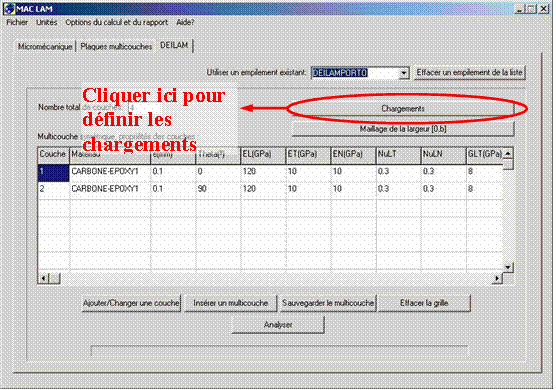
Task: Click NuLT value 0.3 in row 2
Action: coord(398,190)
